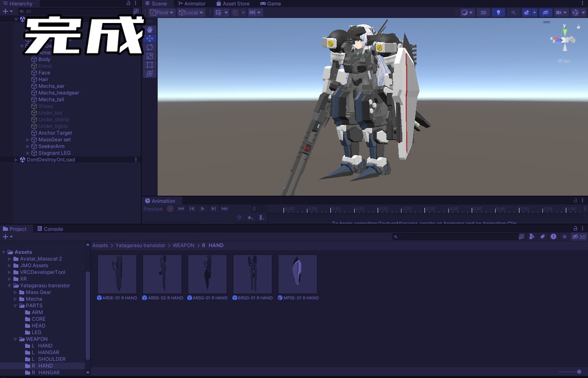The image size is (588, 378).
Task: Toggle scene audio
Action: click(x=513, y=13)
